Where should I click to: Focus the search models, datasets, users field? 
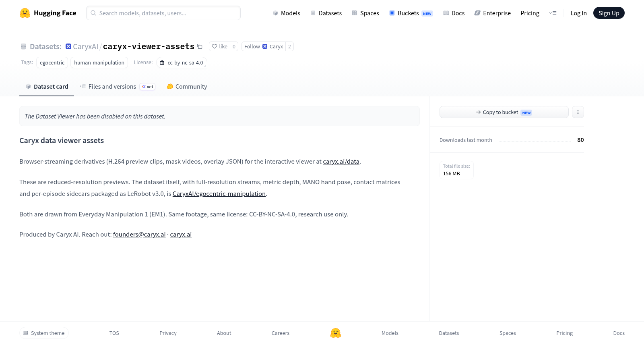[x=163, y=13]
